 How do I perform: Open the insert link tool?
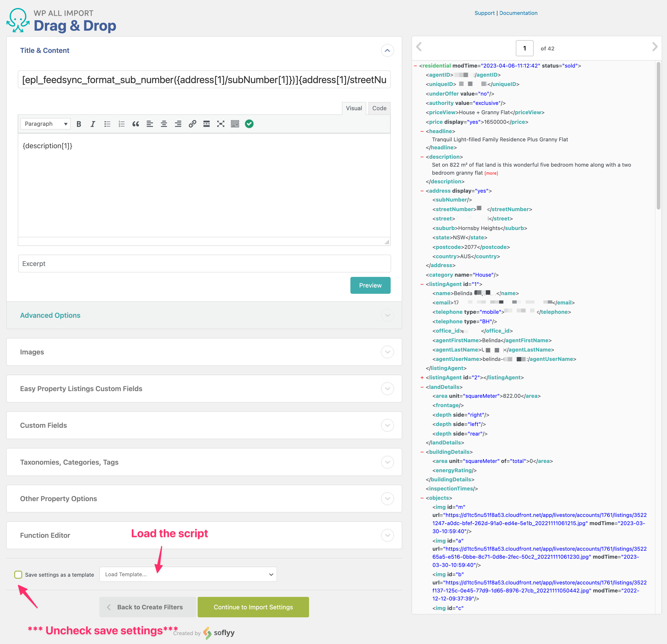[x=192, y=124]
